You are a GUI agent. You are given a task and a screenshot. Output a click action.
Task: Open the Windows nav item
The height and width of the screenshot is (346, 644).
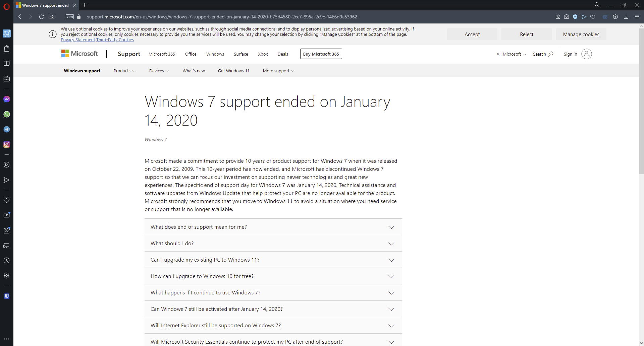(x=215, y=54)
